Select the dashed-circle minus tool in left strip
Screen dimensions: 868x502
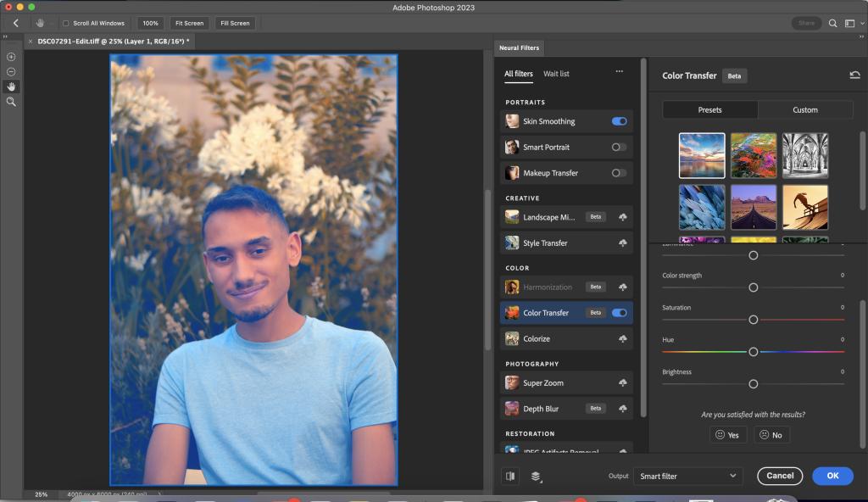click(x=11, y=71)
